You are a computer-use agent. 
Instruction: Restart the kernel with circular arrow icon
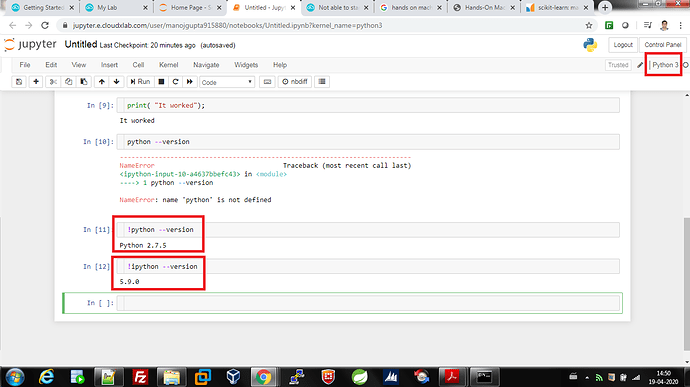(x=176, y=82)
